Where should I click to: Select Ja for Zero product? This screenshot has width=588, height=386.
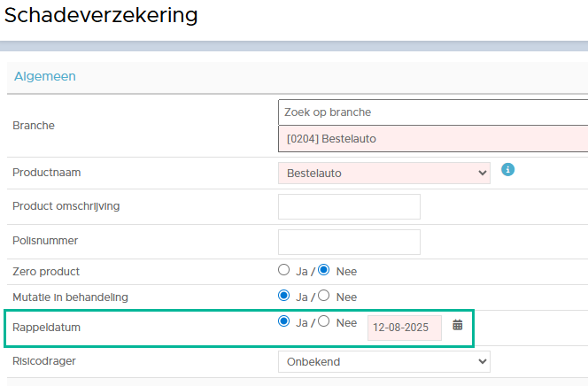284,270
